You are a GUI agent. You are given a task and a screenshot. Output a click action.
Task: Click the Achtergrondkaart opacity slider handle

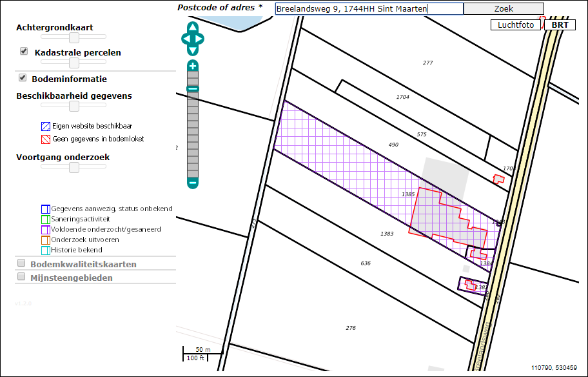pos(74,38)
